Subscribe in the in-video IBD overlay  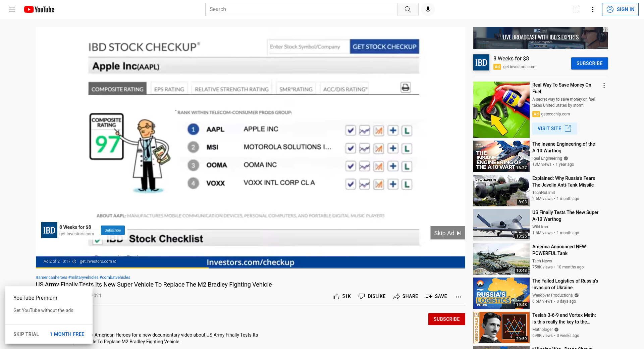click(x=113, y=230)
